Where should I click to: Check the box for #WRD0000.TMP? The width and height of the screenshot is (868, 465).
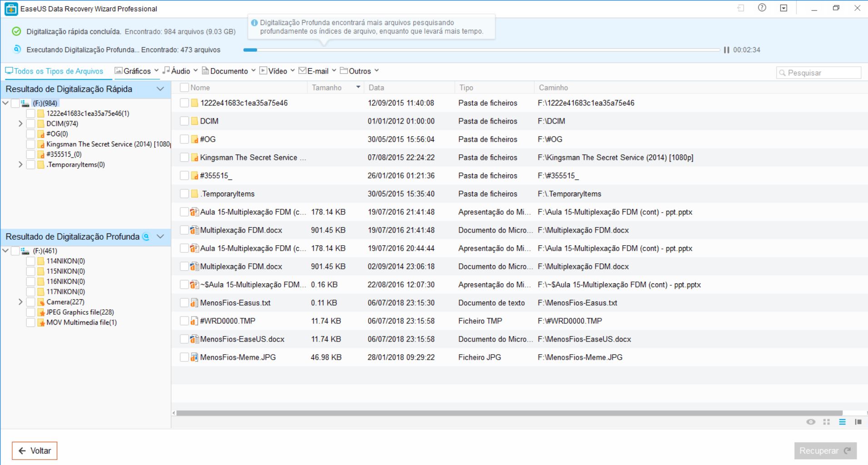tap(184, 321)
